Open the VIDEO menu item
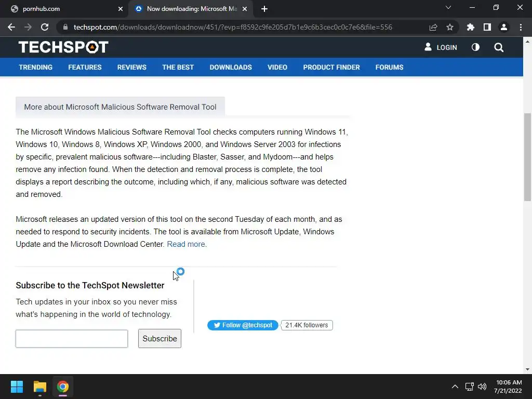Screen dimensions: 532x399 point(277,67)
